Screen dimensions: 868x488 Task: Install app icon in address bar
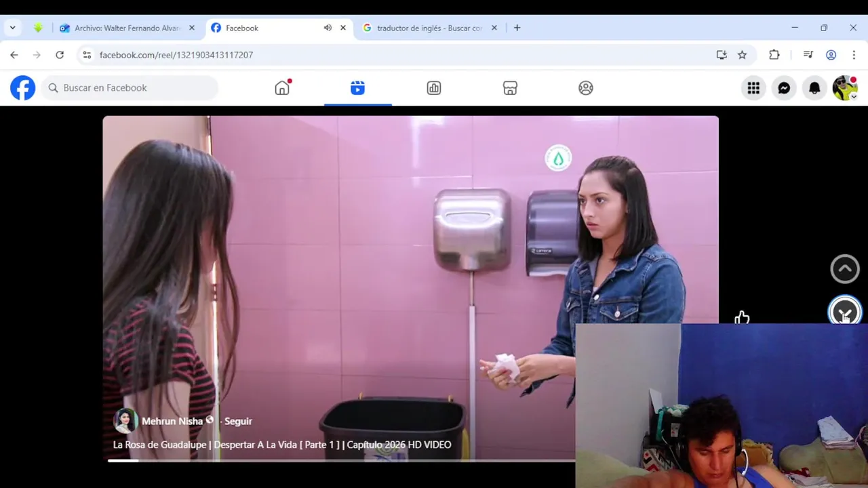tap(722, 55)
